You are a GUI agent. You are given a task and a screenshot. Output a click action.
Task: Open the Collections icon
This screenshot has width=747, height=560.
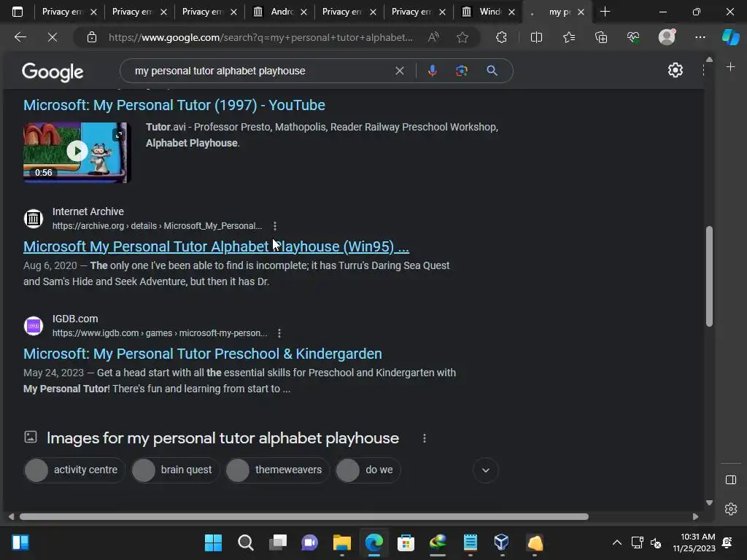601,37
